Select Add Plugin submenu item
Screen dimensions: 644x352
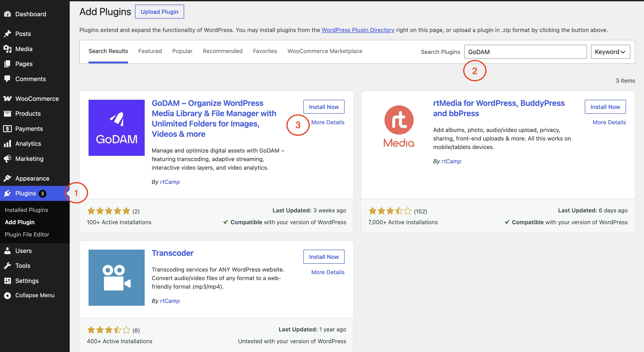[x=20, y=222]
